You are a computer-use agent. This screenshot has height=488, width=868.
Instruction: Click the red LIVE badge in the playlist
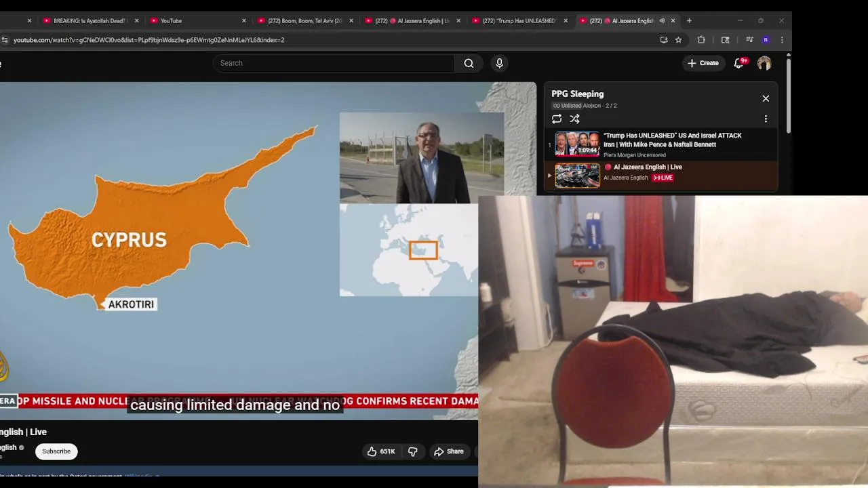tap(663, 178)
